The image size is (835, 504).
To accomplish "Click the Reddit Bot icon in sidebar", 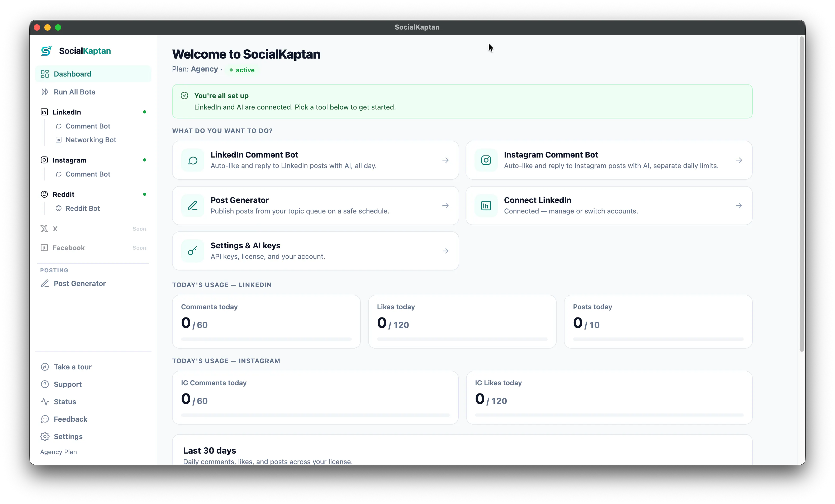I will click(59, 208).
